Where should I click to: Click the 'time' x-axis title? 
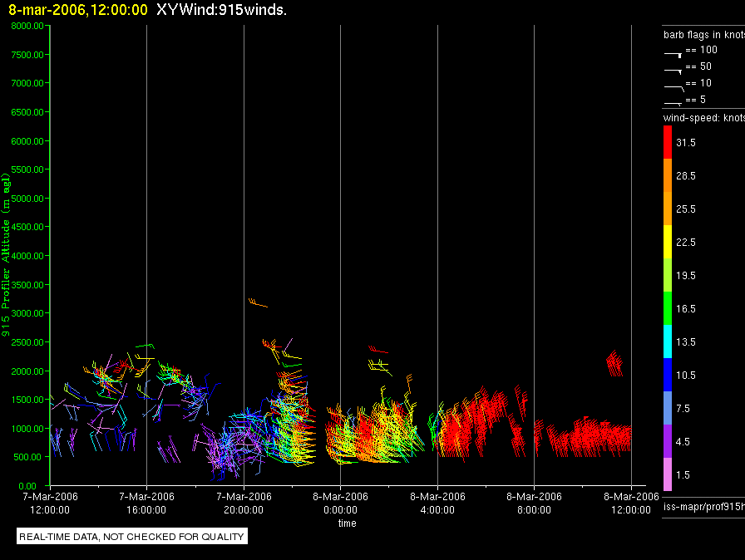[x=348, y=523]
